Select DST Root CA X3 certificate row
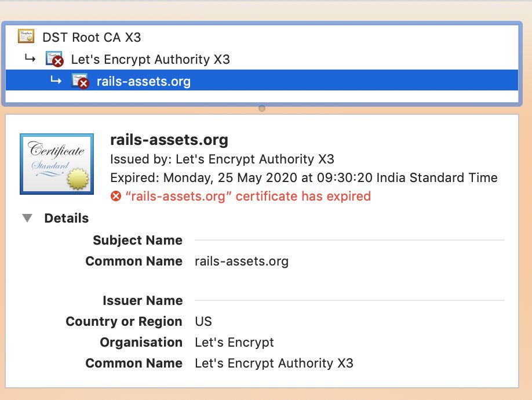Viewport: 532px width, 400px height. [x=262, y=37]
